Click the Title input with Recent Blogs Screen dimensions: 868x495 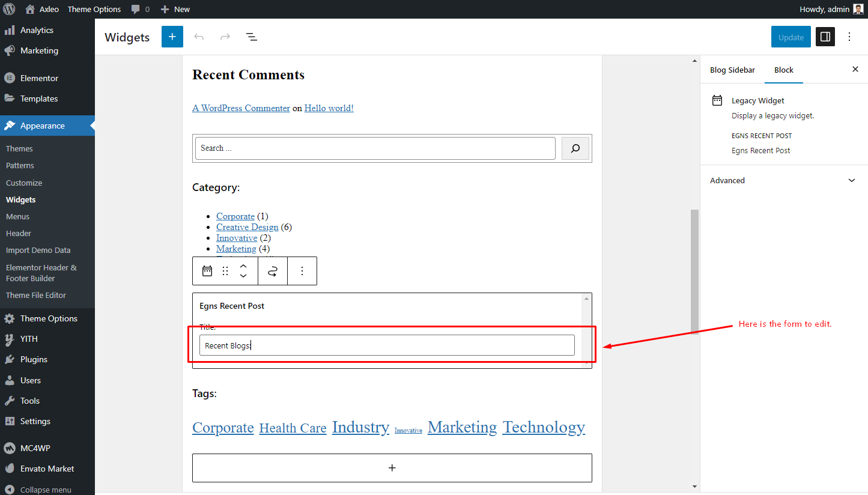(387, 345)
